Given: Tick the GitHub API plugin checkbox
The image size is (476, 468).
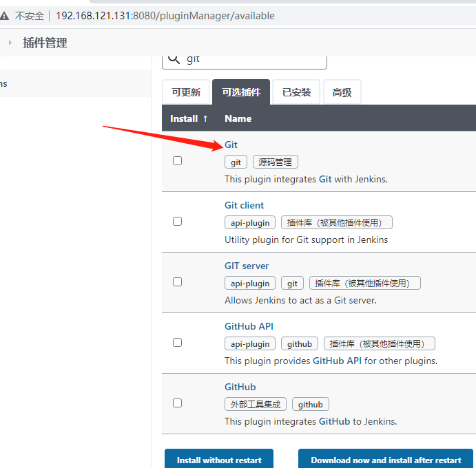Looking at the screenshot, I should point(177,343).
